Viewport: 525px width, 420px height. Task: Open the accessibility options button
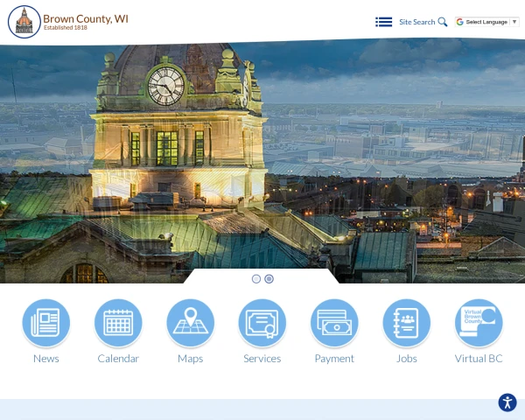coord(507,402)
